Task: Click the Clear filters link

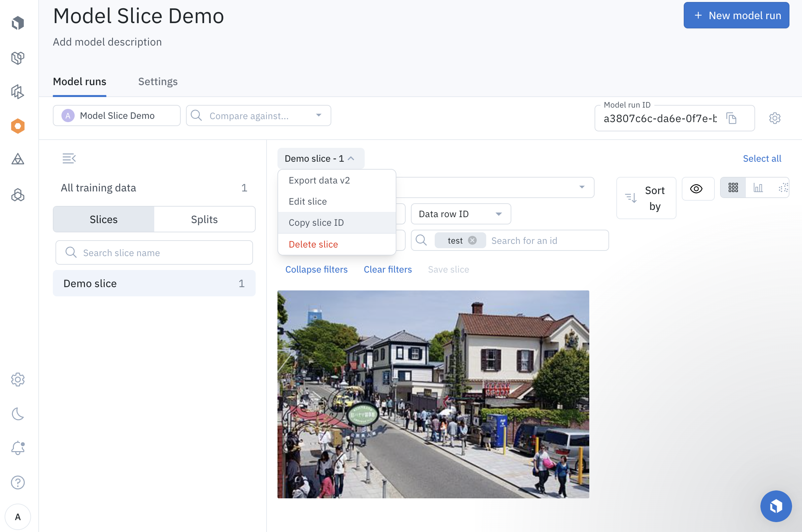Action: pos(388,269)
